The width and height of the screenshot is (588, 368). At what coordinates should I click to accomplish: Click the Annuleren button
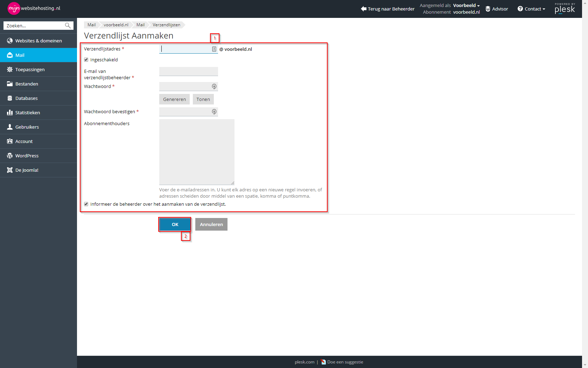pos(211,224)
